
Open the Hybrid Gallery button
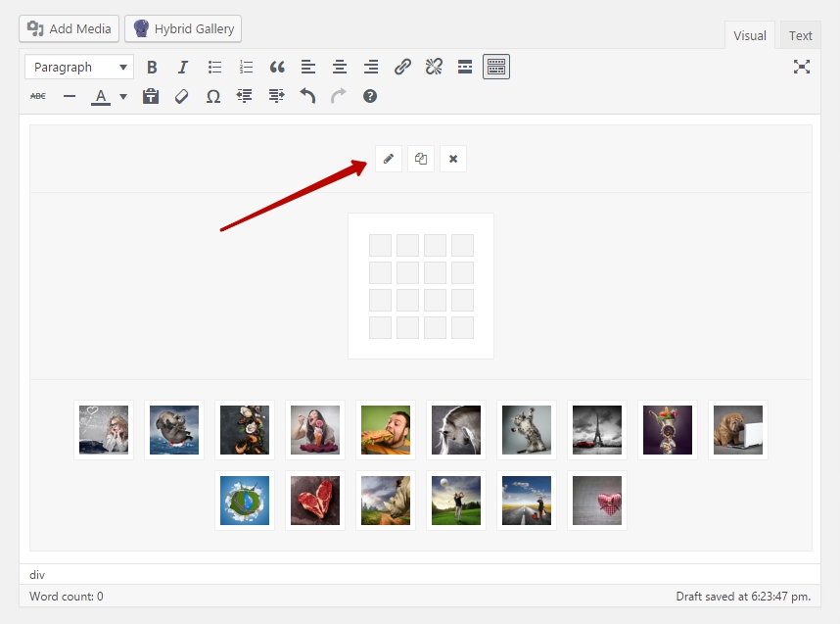coord(183,29)
